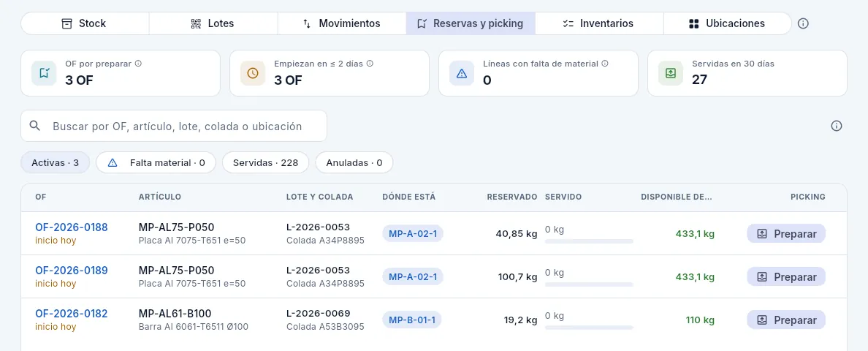The height and width of the screenshot is (351, 868).
Task: Click the served progress bar for OF-2026-0188
Action: coord(589,241)
